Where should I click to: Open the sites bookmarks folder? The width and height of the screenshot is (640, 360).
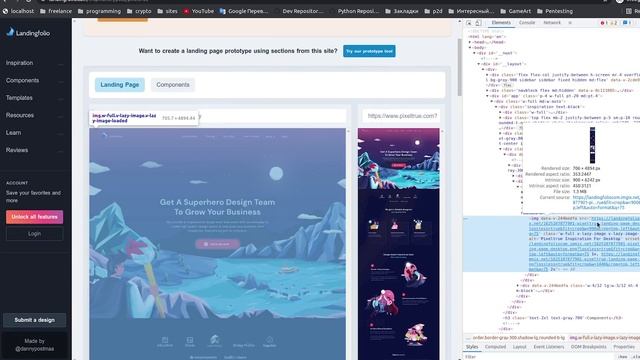point(167,11)
